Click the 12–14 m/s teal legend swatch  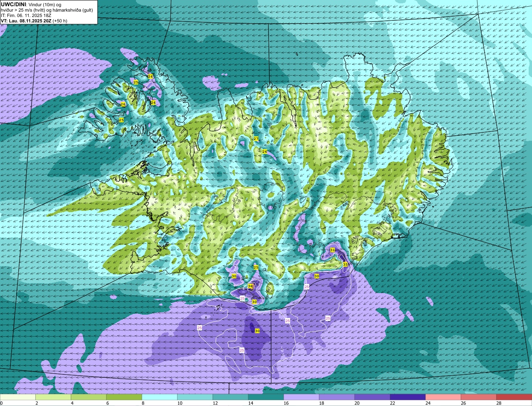(x=231, y=397)
